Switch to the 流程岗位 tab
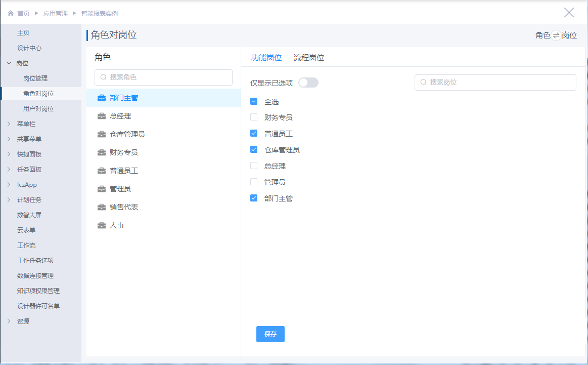 tap(308, 58)
